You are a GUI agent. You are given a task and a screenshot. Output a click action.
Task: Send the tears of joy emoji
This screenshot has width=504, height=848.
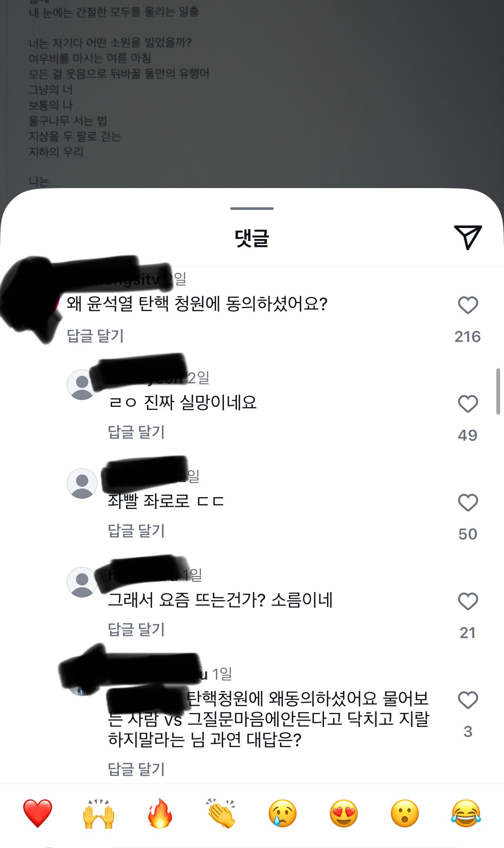pos(466,813)
